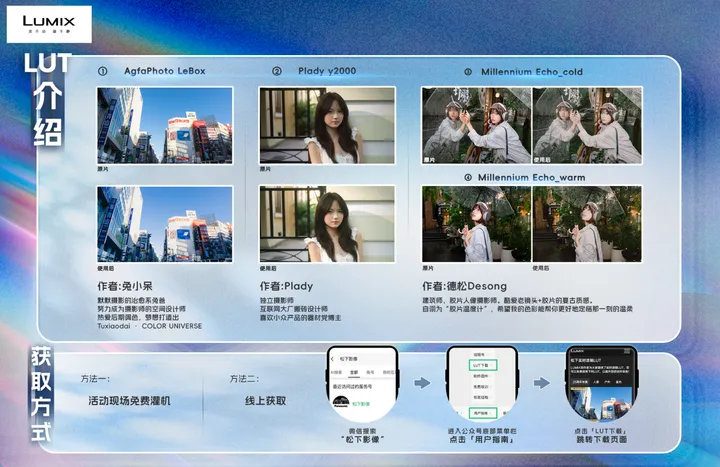The width and height of the screenshot is (720, 467).
Task: Open Millennium Echo_cold 原片 photo
Action: click(476, 126)
